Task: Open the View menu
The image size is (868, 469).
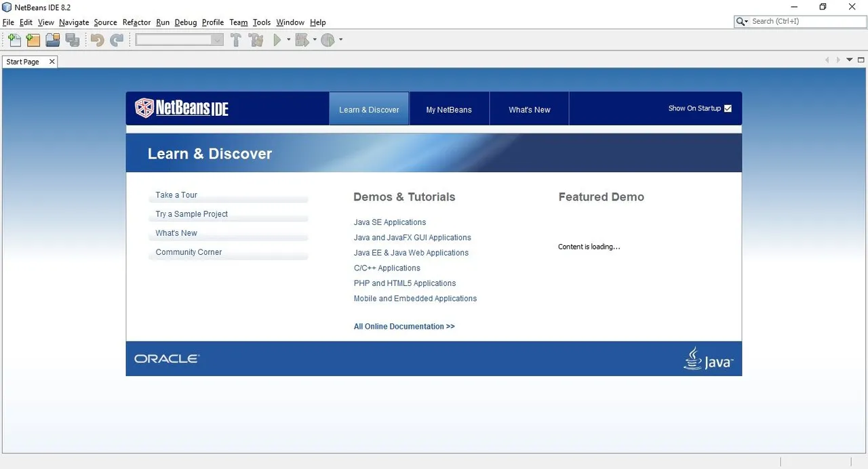Action: pyautogui.click(x=45, y=22)
